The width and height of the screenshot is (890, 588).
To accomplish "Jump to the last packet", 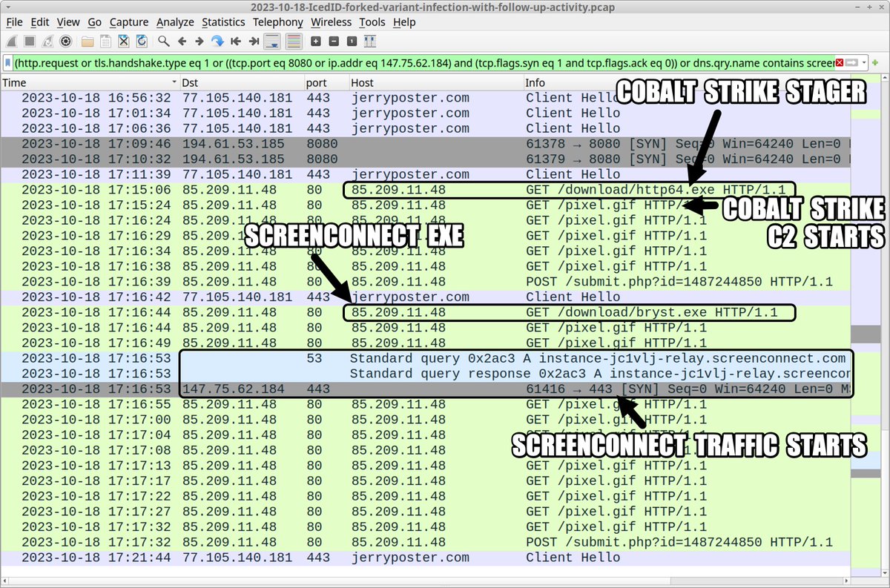I will pyautogui.click(x=254, y=42).
